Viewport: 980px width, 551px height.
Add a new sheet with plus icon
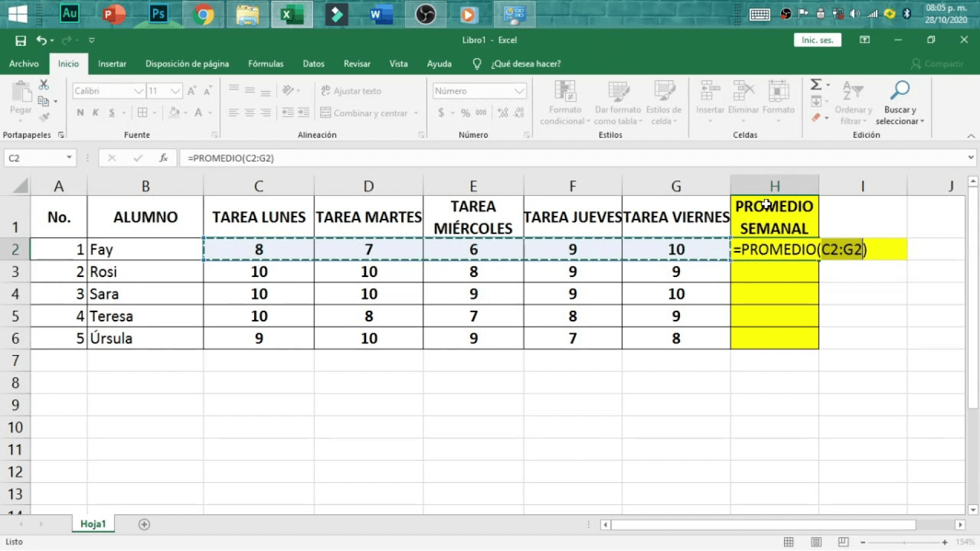coord(144,524)
